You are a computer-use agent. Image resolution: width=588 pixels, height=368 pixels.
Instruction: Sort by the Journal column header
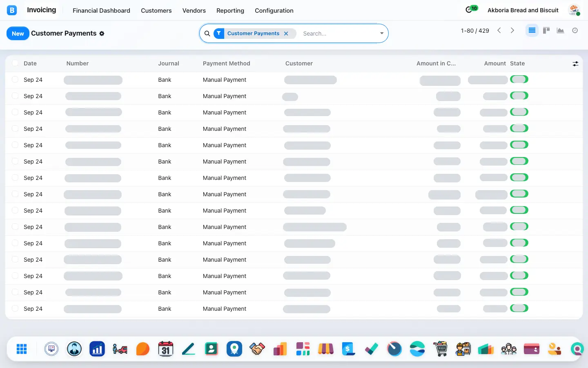[x=169, y=63]
